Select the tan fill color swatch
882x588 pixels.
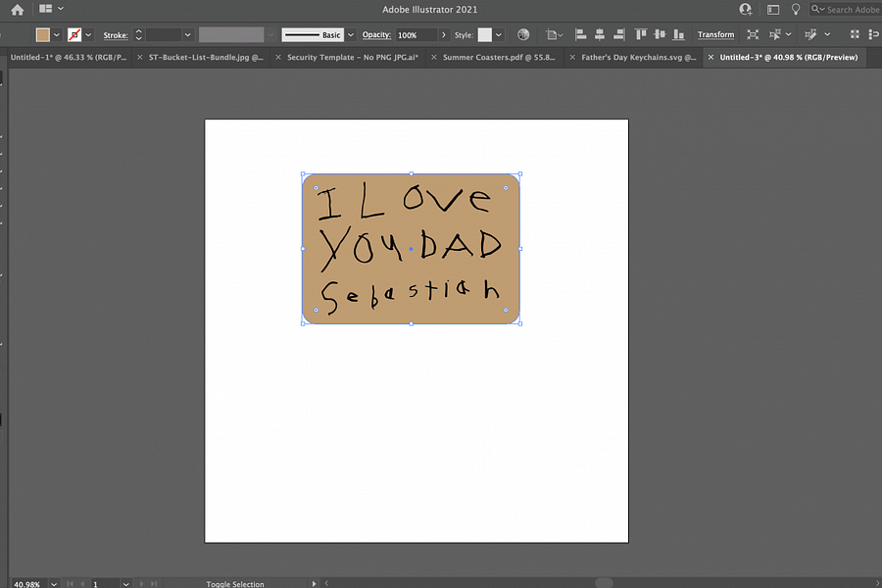point(41,33)
